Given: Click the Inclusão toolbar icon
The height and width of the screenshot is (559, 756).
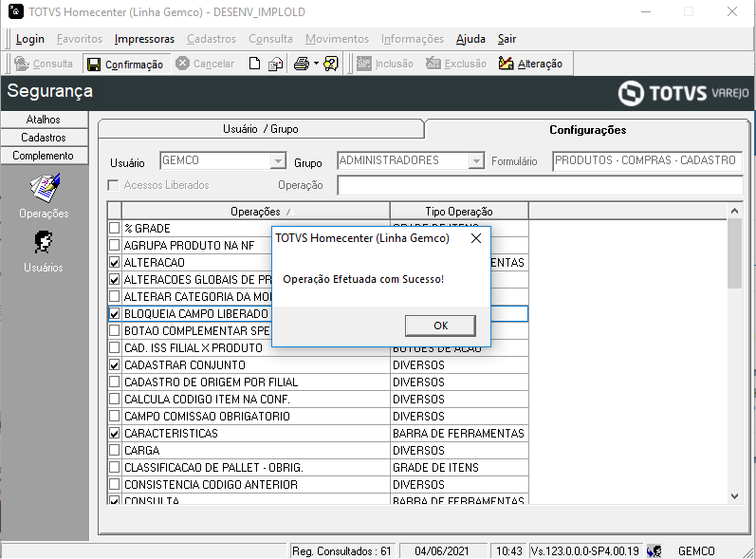Looking at the screenshot, I should 363,64.
